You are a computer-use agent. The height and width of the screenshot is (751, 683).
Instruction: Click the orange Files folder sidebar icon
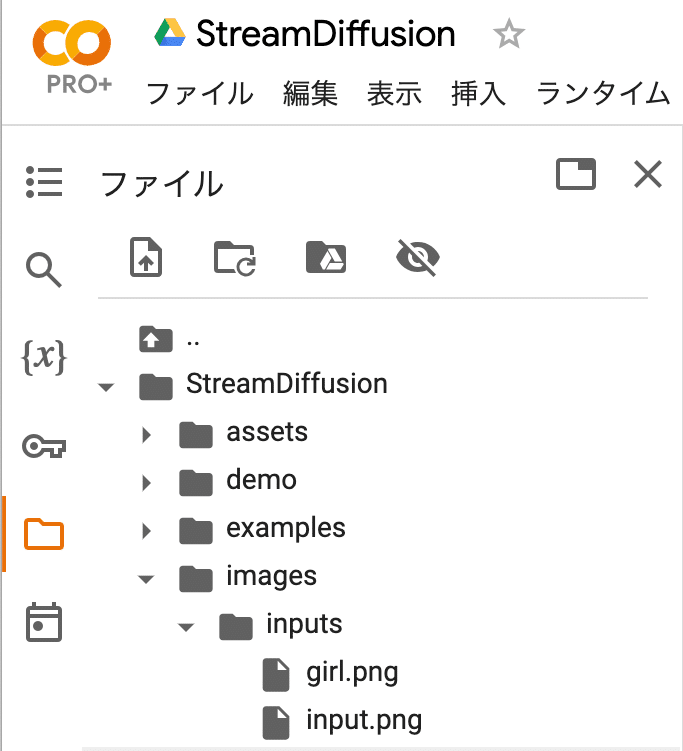[43, 534]
